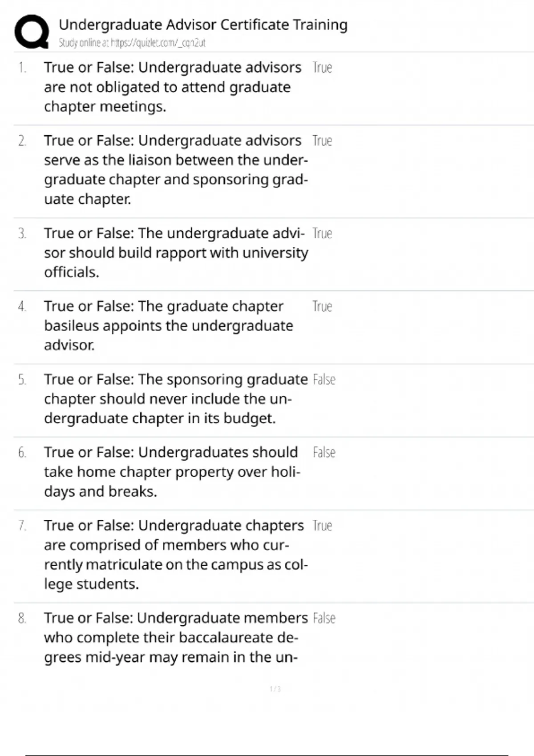Image resolution: width=534 pixels, height=756 pixels.
Task: Select question 3 about university officials rapport
Action: pyautogui.click(x=176, y=253)
